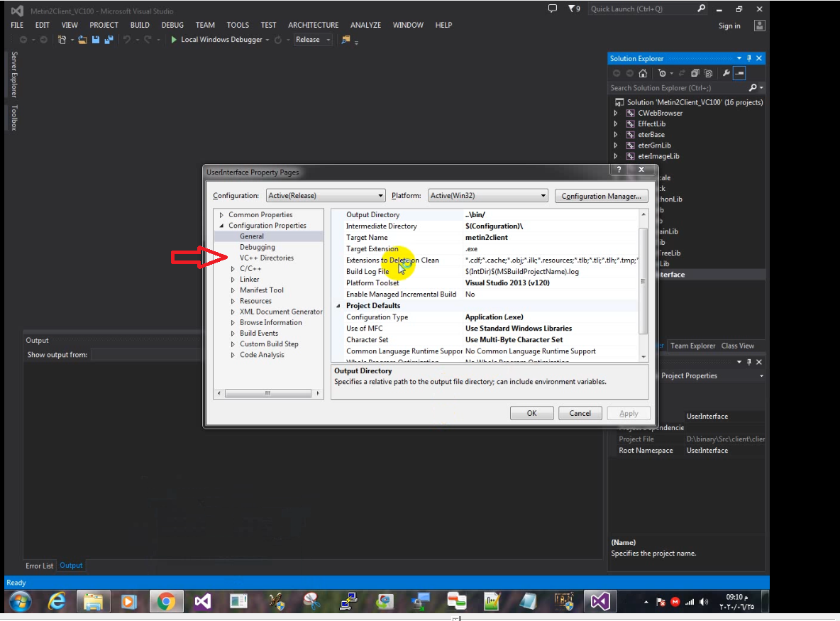Open the FILE menu
840x621 pixels.
[17, 25]
